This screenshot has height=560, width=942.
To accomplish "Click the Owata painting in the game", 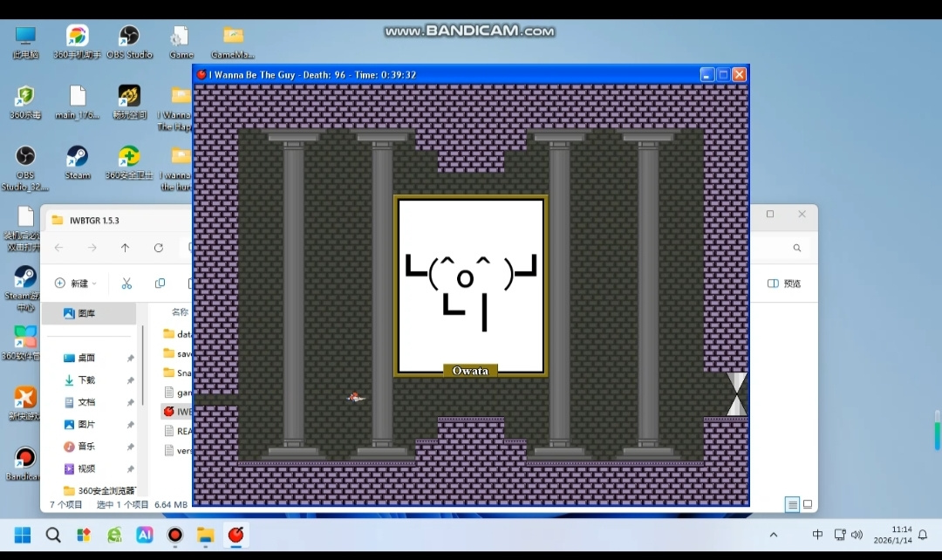I will 470,286.
